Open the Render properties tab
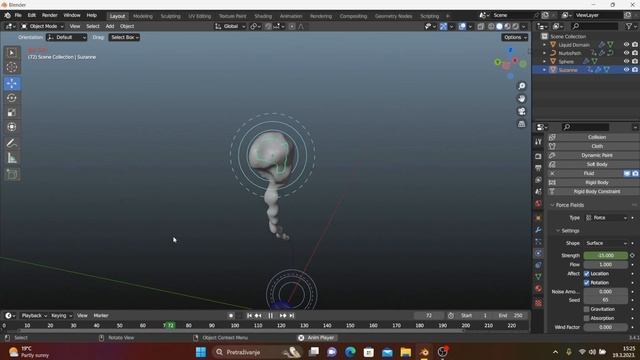The image size is (640, 360). (x=538, y=156)
